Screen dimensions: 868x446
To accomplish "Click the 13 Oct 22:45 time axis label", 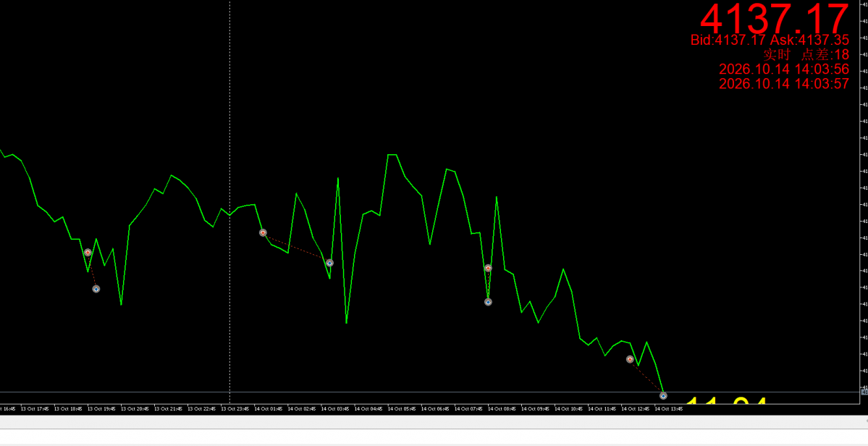I will [201, 409].
